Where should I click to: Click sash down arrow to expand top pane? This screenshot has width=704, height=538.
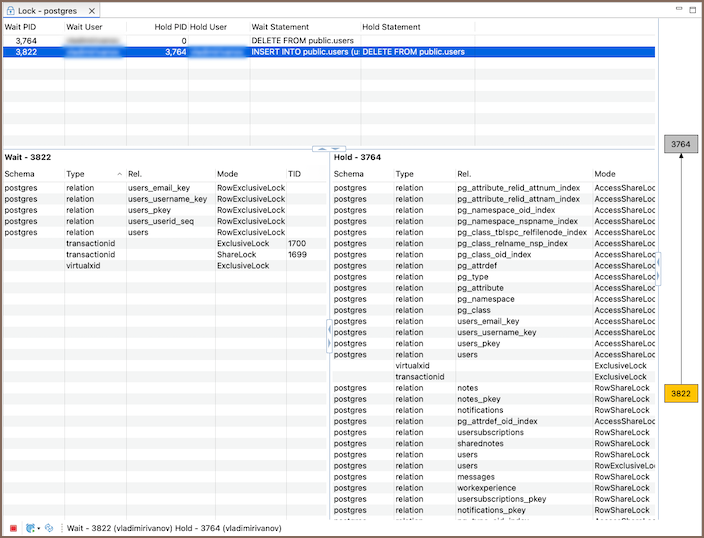[334, 148]
